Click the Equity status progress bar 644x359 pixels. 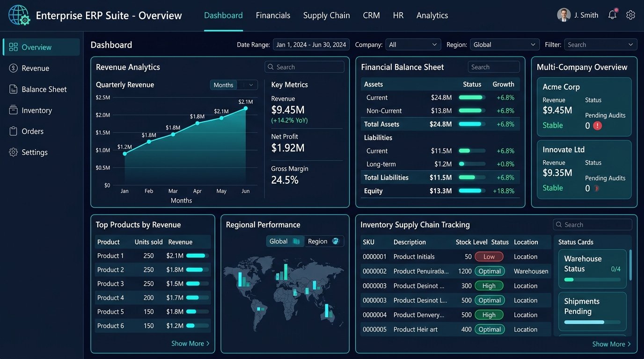point(472,191)
